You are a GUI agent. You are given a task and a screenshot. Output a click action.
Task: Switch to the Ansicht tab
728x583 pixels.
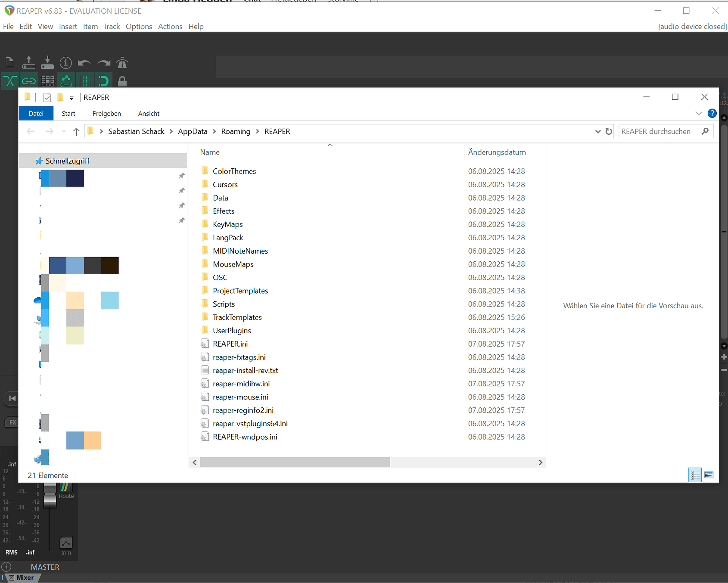[149, 114]
